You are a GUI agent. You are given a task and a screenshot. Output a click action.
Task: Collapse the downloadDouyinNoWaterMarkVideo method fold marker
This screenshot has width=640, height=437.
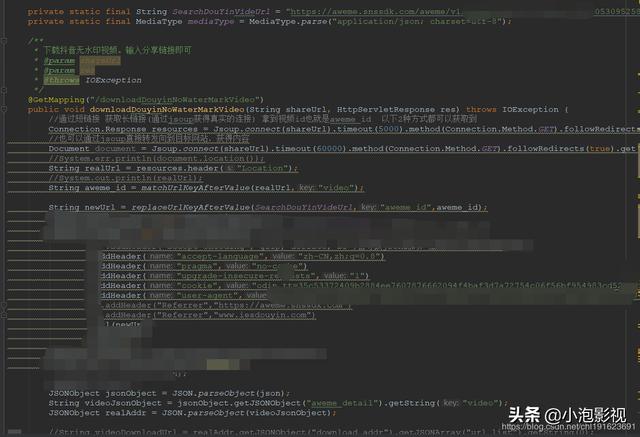4,109
